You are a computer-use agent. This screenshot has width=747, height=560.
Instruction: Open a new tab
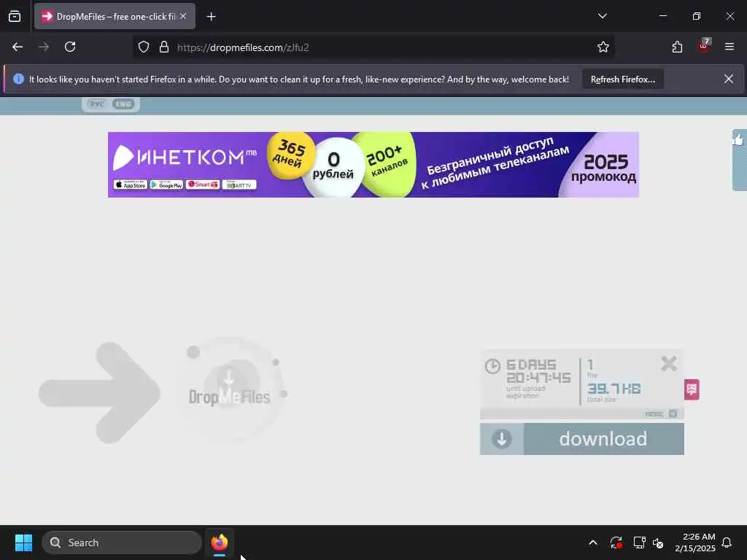211,17
